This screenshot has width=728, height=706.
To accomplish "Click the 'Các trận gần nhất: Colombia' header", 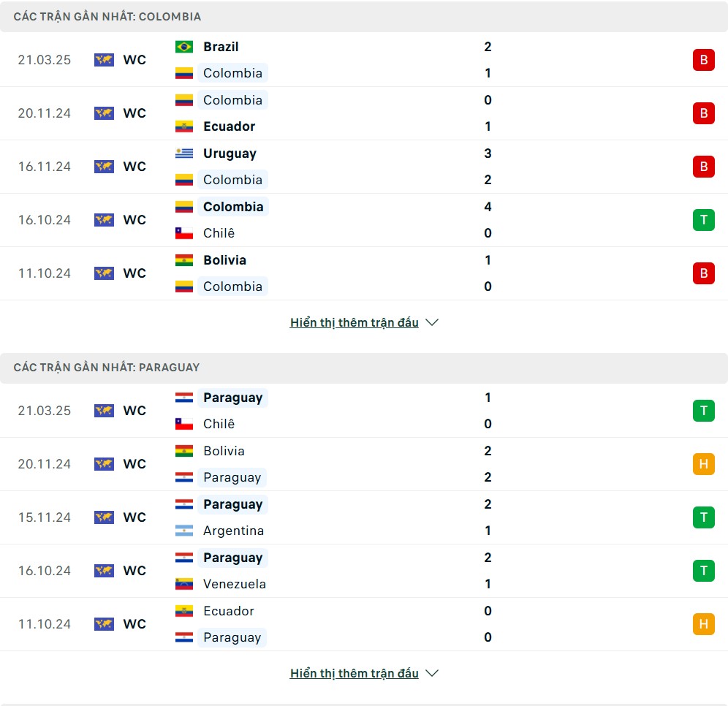I will (107, 17).
